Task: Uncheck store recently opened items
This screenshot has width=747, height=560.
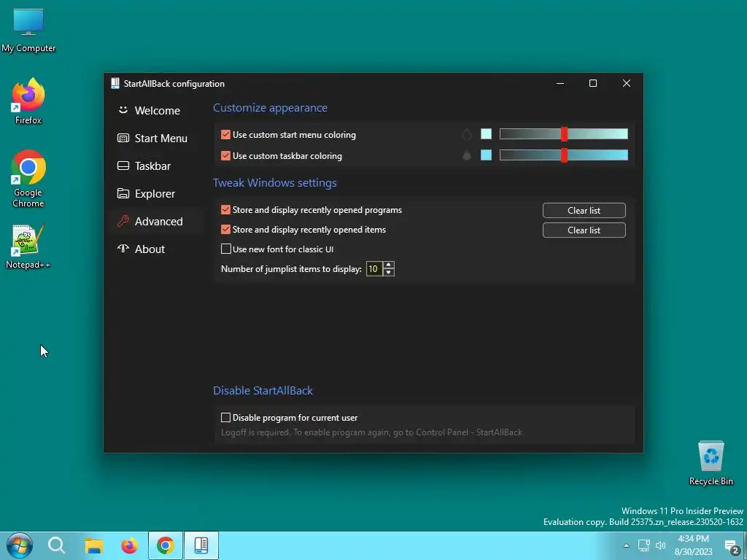Action: coord(226,230)
